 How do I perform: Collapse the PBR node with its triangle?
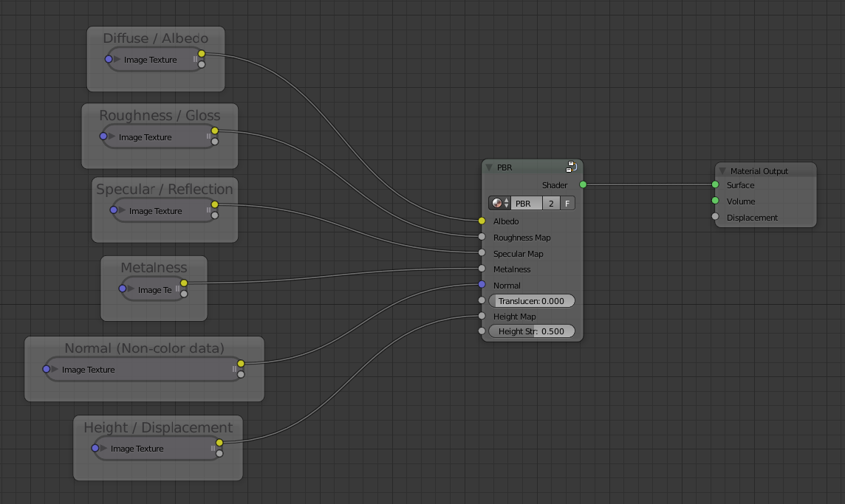pos(489,168)
